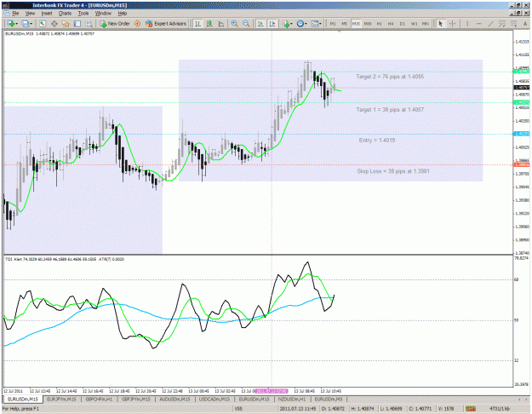Switch to the H4 timeframe
Image resolution: width=532 pixels, height=414 pixels.
coord(391,24)
